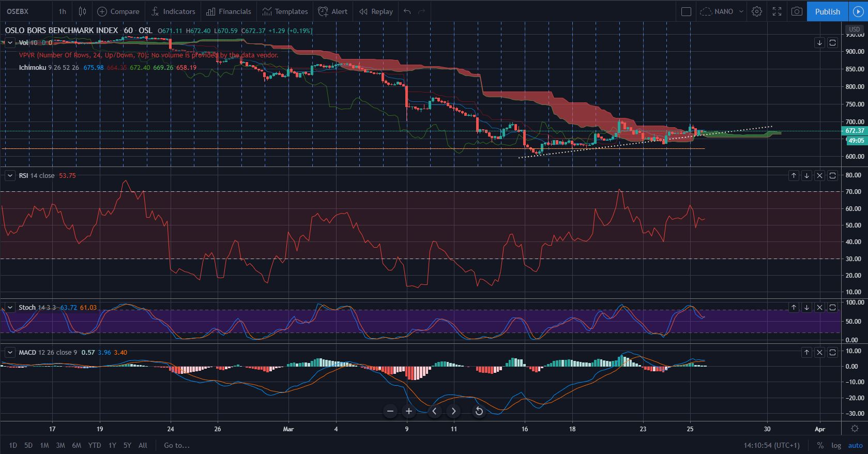
Task: Open the select layout square icon
Action: click(686, 11)
